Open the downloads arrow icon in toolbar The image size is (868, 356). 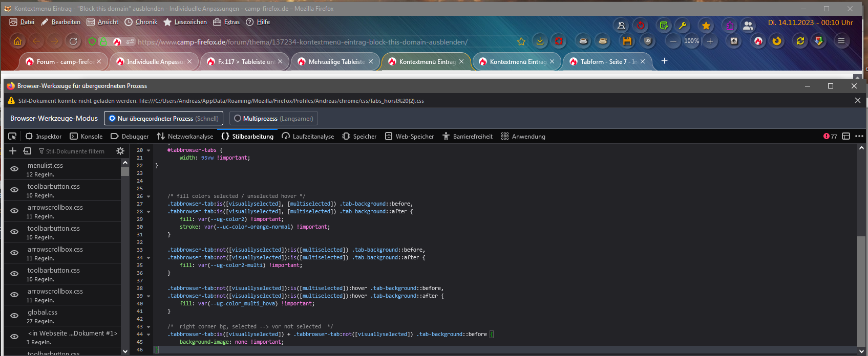point(540,41)
